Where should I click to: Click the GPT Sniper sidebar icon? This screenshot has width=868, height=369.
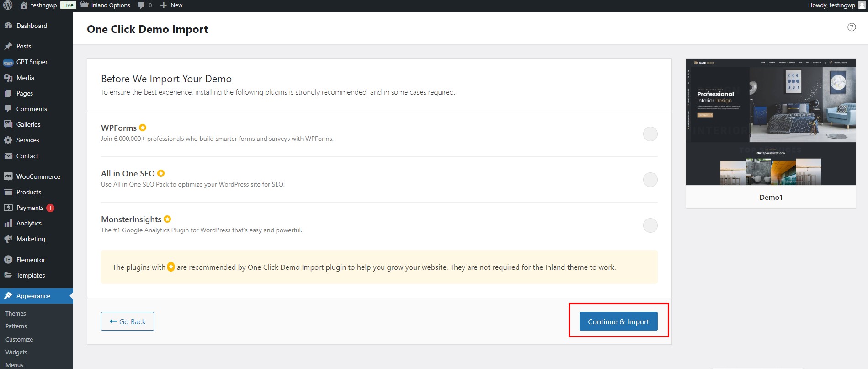click(8, 62)
